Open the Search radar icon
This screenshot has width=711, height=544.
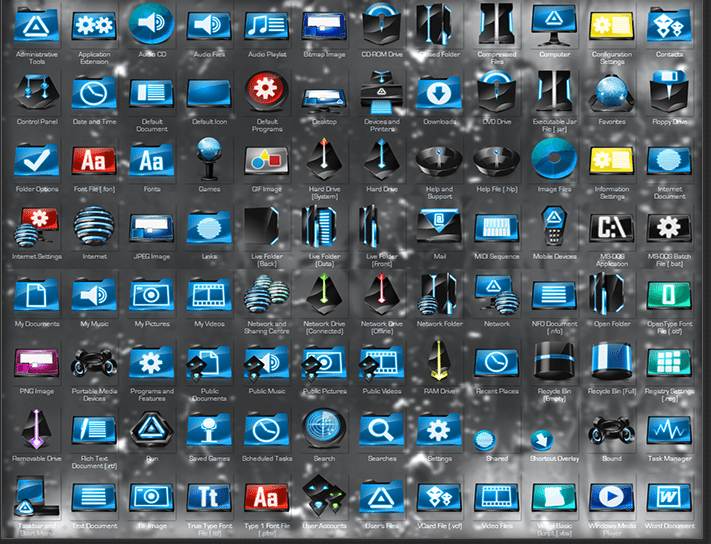coord(324,427)
